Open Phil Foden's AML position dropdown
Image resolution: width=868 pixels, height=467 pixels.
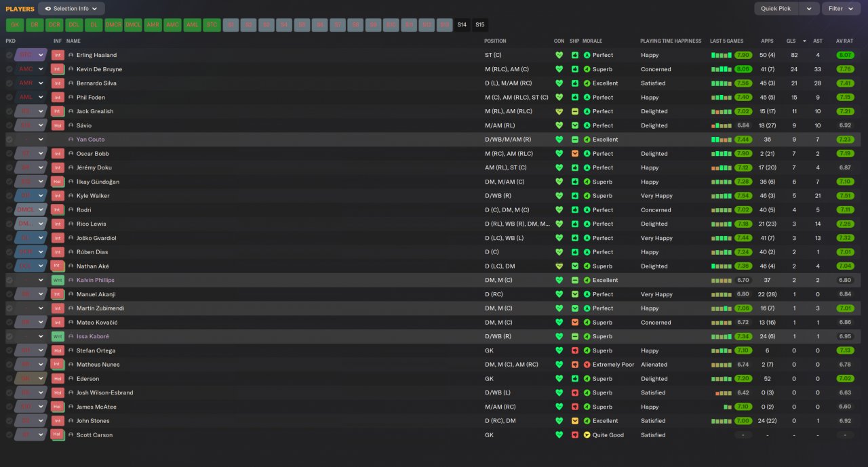[29, 98]
